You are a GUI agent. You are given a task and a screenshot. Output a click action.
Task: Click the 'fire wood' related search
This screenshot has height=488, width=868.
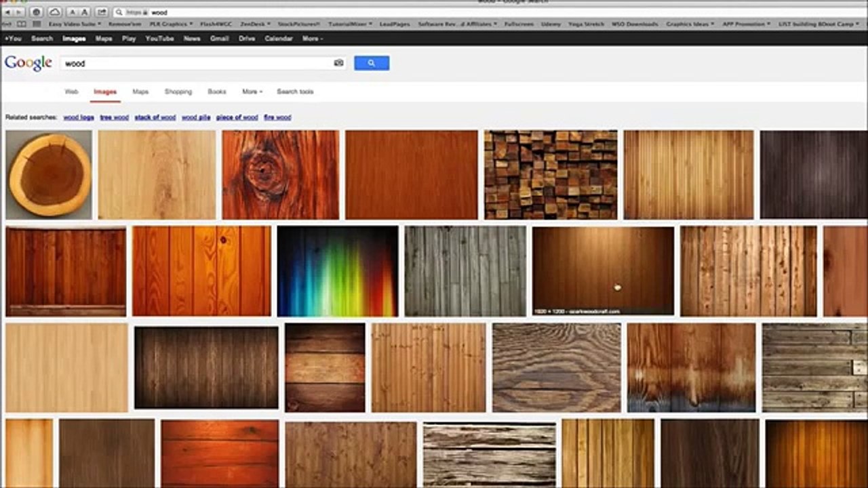click(x=277, y=117)
